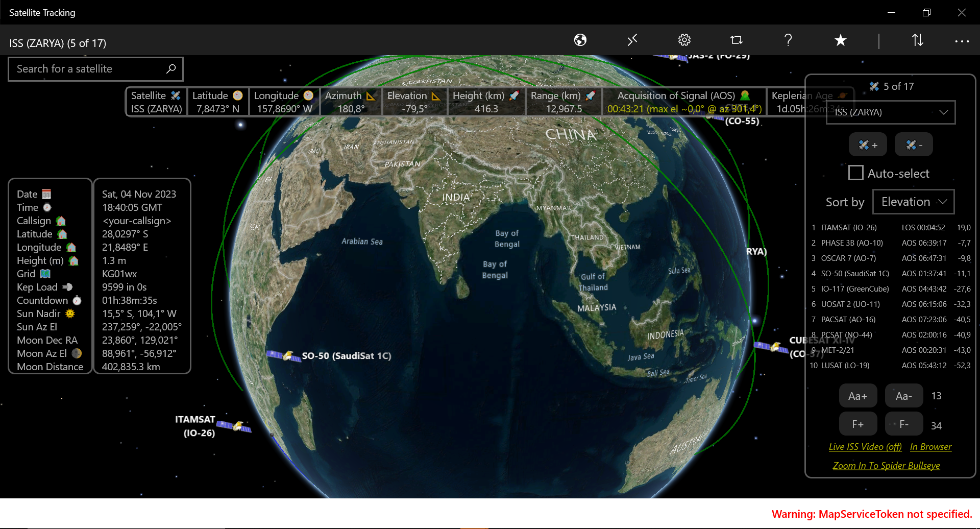980x529 pixels.
Task: Add a satellite with the satellite+ button
Action: click(x=868, y=145)
